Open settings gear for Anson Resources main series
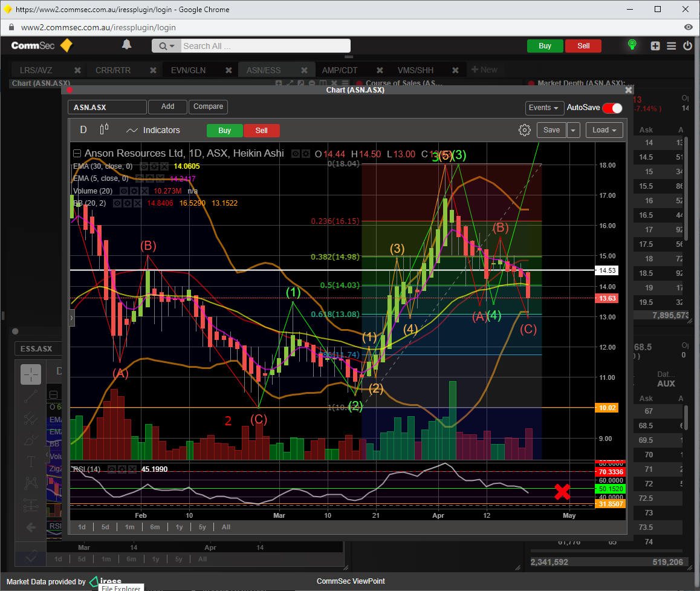Viewport: 700px width, 591px height. click(x=306, y=154)
